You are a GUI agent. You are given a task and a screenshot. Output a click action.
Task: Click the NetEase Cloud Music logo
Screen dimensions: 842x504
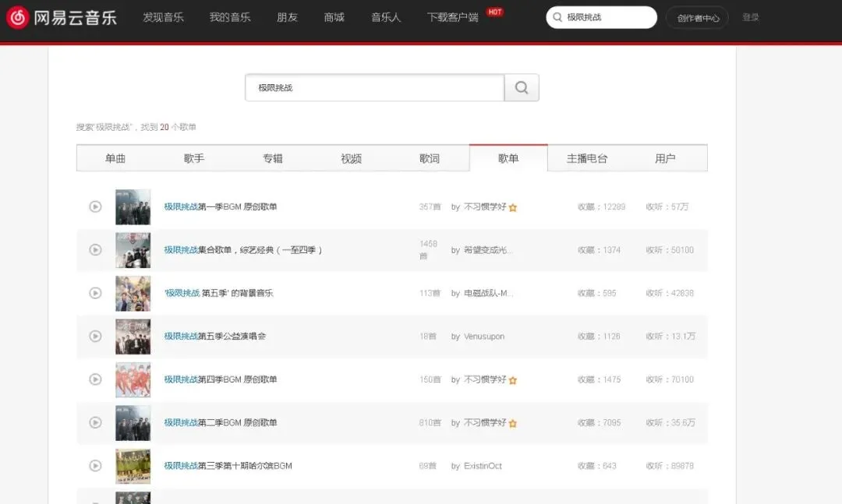coord(62,18)
